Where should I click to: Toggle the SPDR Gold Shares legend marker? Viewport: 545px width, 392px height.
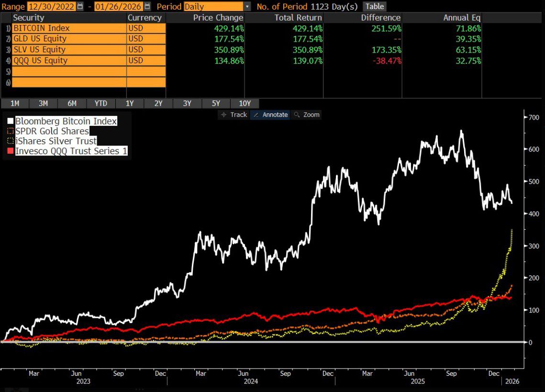(x=10, y=131)
